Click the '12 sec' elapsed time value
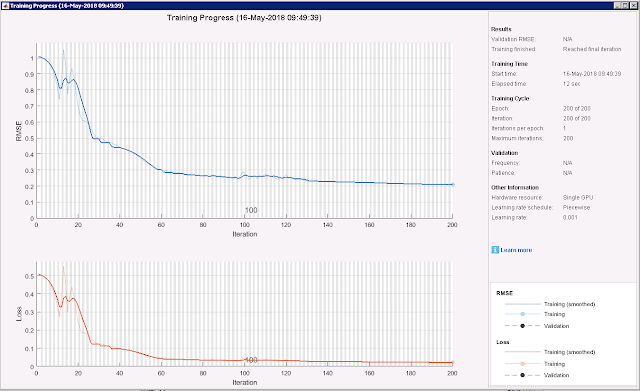This screenshot has width=640, height=391. point(571,84)
